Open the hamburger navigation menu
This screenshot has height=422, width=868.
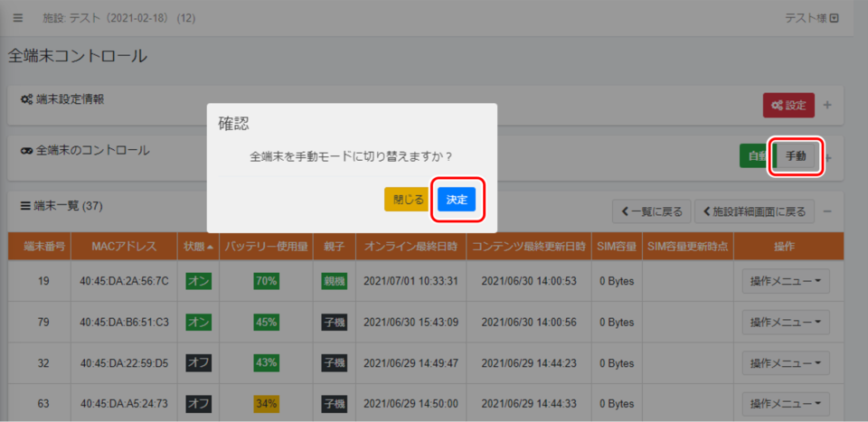tap(18, 18)
